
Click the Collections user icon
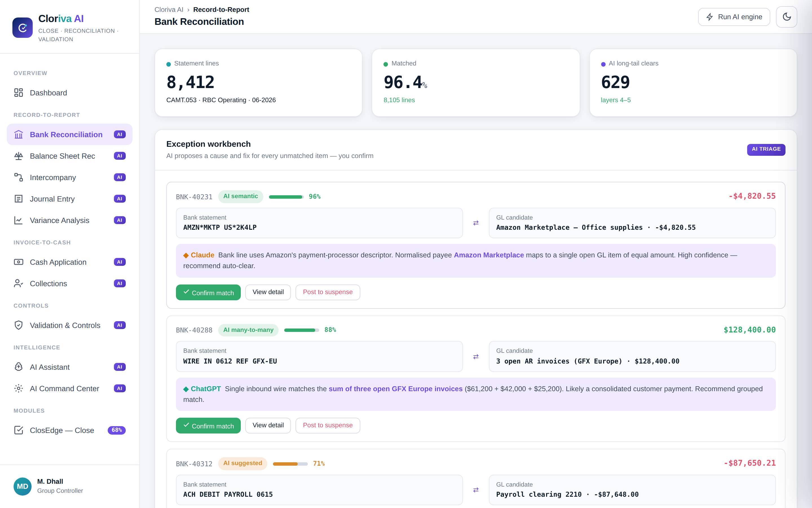pyautogui.click(x=18, y=284)
